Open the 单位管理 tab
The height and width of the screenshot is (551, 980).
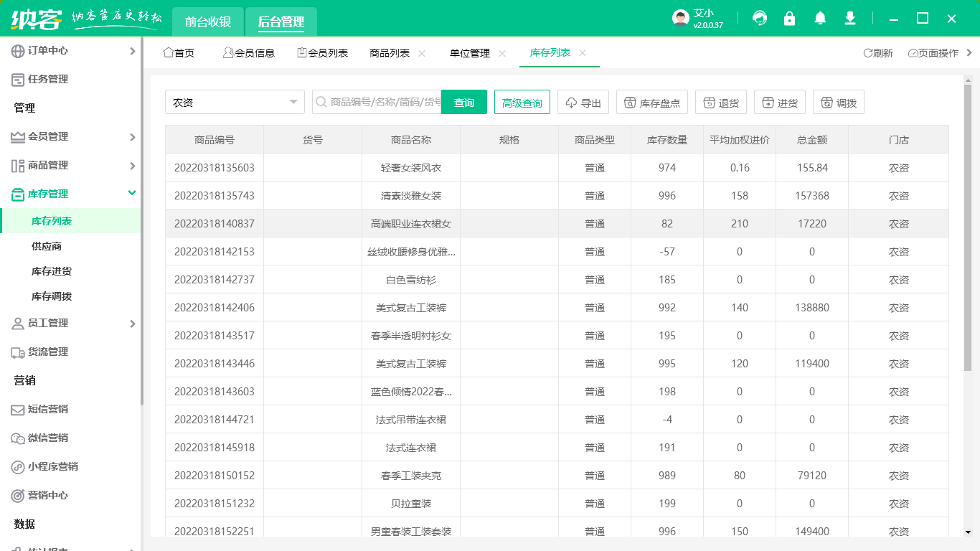click(x=470, y=53)
